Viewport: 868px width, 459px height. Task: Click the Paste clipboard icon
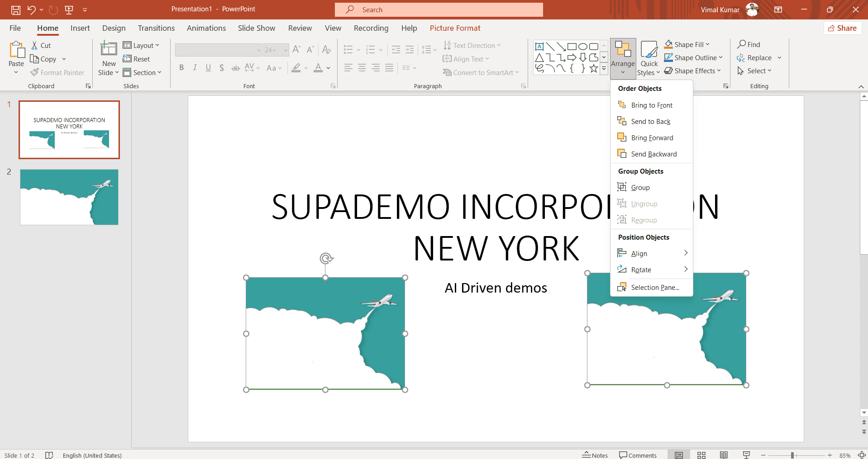pos(16,50)
